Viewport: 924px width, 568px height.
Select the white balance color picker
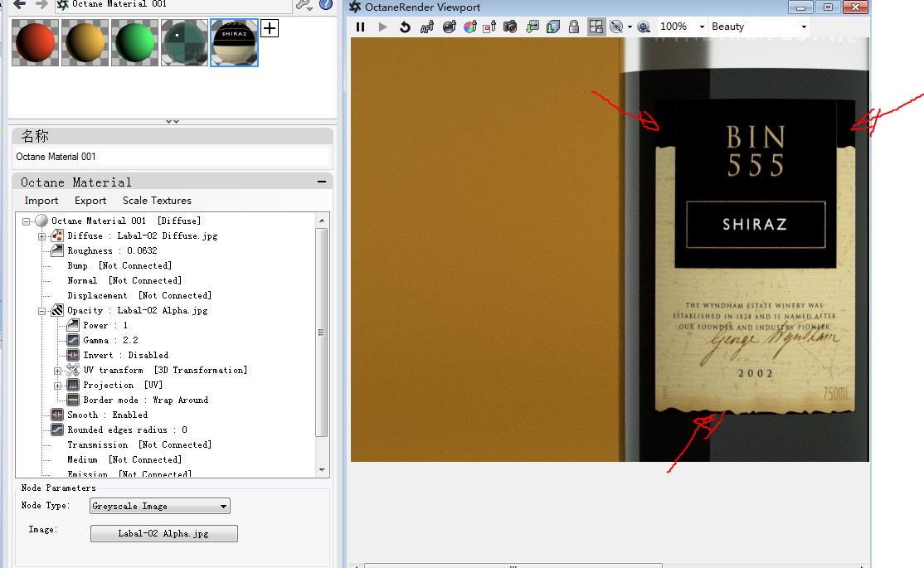point(470,27)
